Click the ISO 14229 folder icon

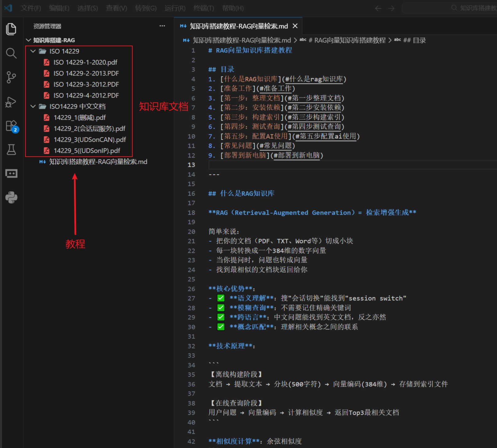click(42, 51)
